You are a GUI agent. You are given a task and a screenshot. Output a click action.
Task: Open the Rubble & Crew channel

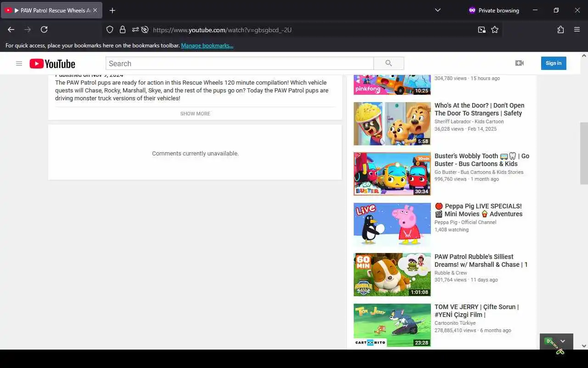(451, 273)
